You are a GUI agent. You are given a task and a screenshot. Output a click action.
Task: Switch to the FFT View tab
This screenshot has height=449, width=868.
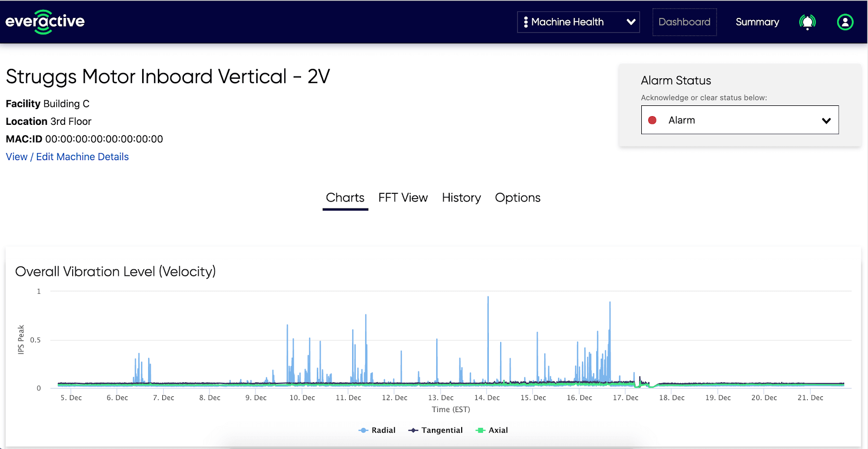pos(403,198)
